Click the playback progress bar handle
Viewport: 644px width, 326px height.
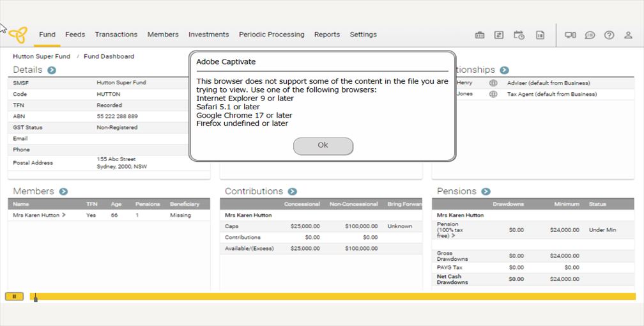(x=36, y=297)
